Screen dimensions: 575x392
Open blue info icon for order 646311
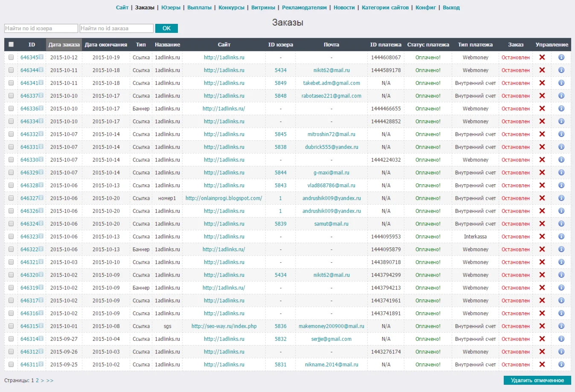click(x=561, y=364)
